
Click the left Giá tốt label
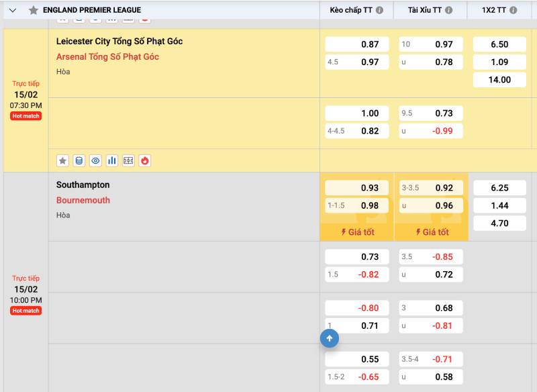coord(357,232)
